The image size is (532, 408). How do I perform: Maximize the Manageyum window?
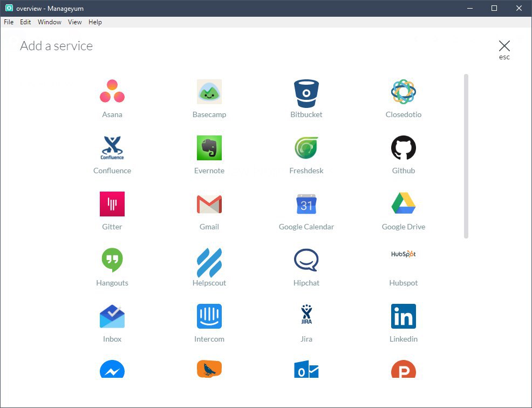click(x=494, y=8)
